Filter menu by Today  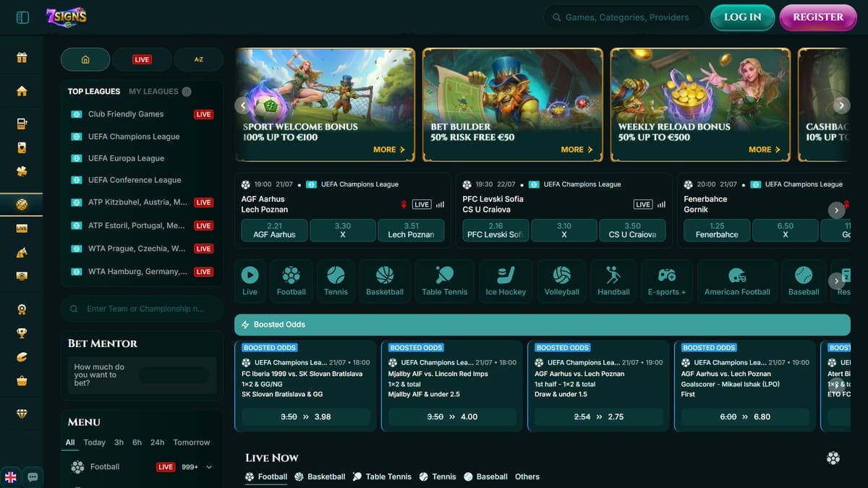[94, 442]
